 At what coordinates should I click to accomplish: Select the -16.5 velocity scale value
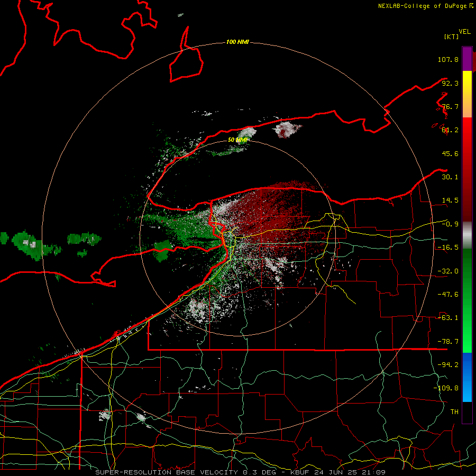pyautogui.click(x=448, y=248)
